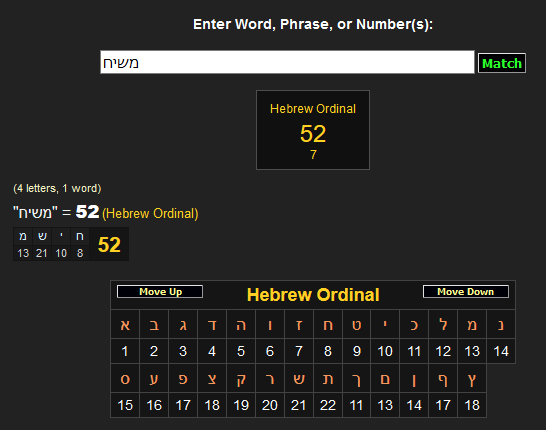Click number 9 under letter ט
Image resolution: width=546 pixels, height=430 pixels.
356,351
